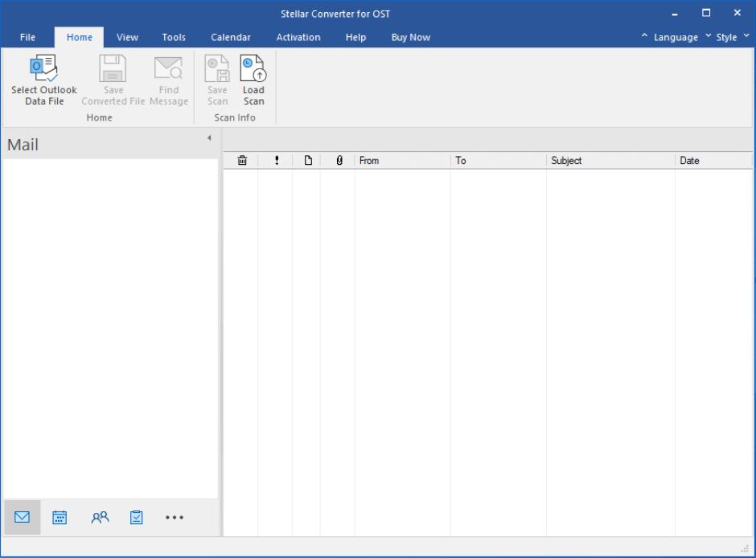Open Tasks clipboard icon in navigation
The image size is (756, 558).
point(137,518)
